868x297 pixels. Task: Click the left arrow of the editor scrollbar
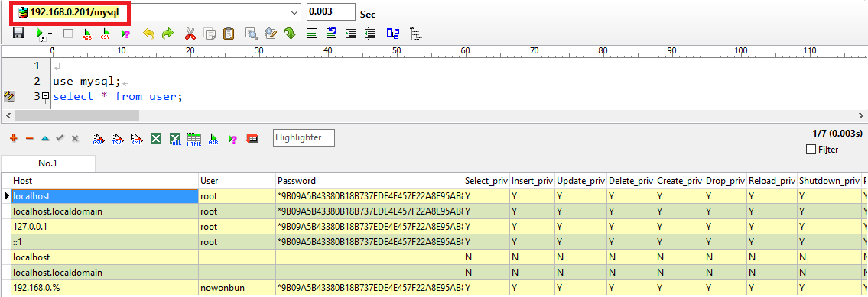click(8, 115)
